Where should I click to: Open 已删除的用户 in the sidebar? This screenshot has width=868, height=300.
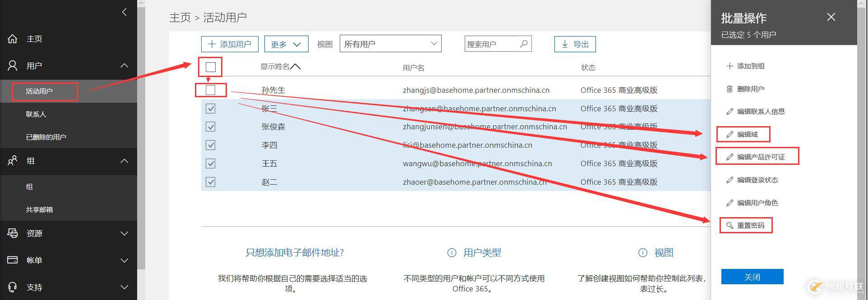pos(46,137)
